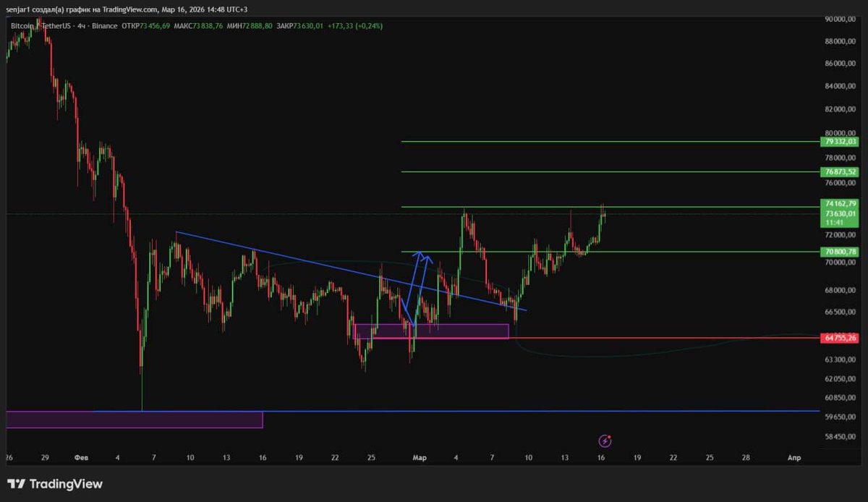The height and width of the screenshot is (502, 868).
Task: Click the 58450,00 price axis label
Action: pos(841,437)
